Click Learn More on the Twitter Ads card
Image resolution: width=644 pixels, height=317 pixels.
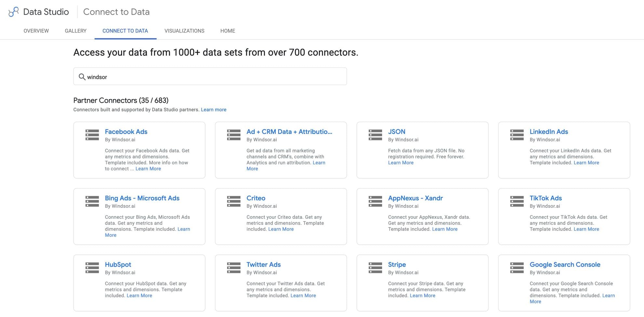coord(303,295)
